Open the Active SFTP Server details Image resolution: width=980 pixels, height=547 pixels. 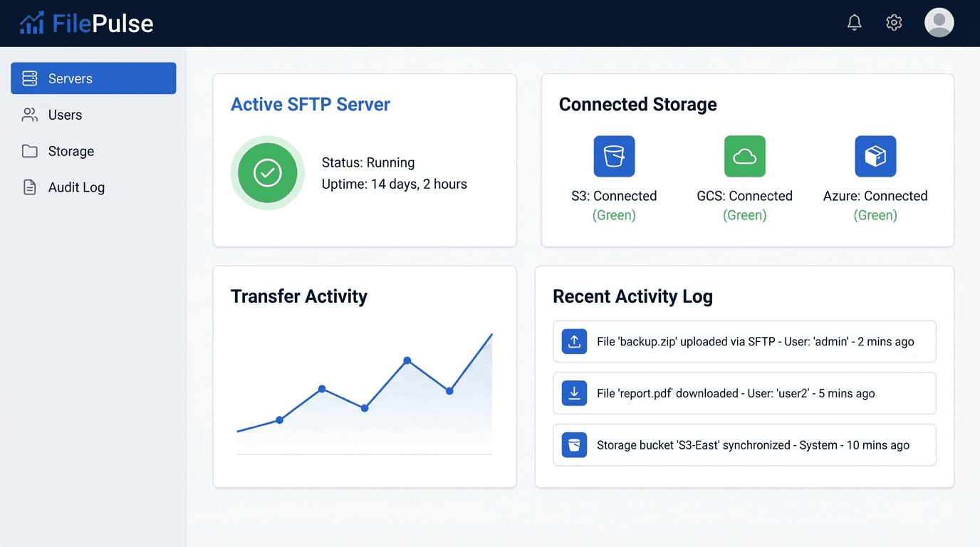(310, 104)
